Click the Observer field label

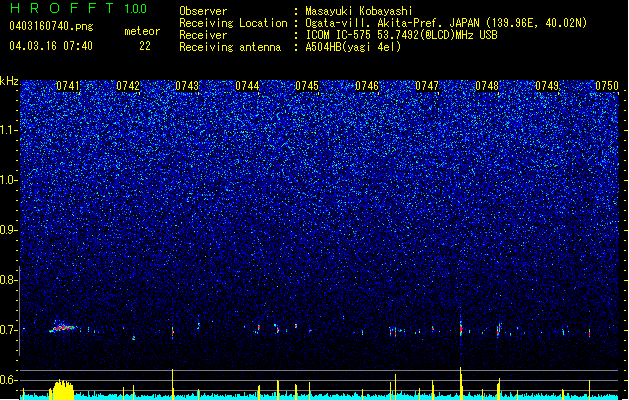(203, 11)
